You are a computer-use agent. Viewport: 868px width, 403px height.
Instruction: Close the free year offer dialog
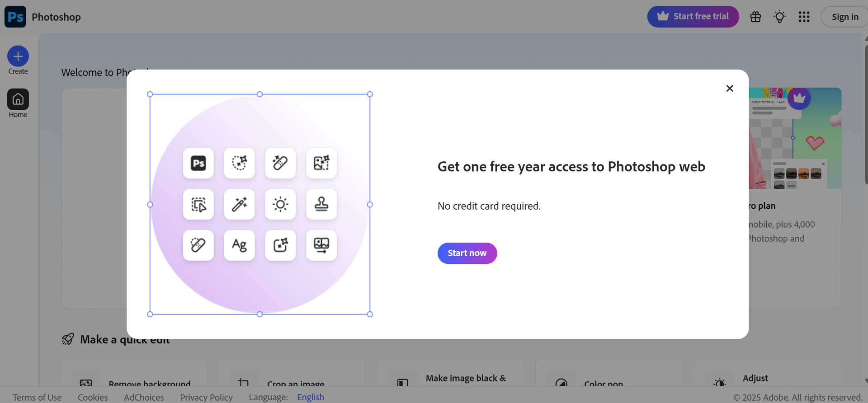click(729, 89)
